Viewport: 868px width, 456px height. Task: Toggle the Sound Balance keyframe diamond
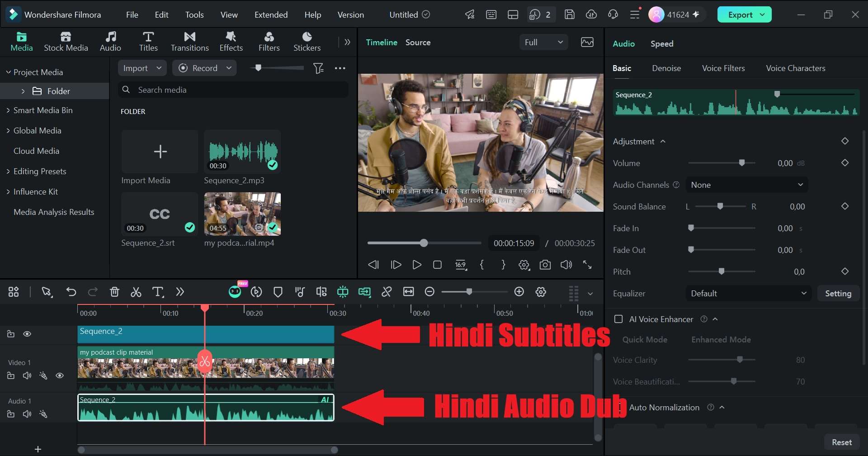pos(845,206)
